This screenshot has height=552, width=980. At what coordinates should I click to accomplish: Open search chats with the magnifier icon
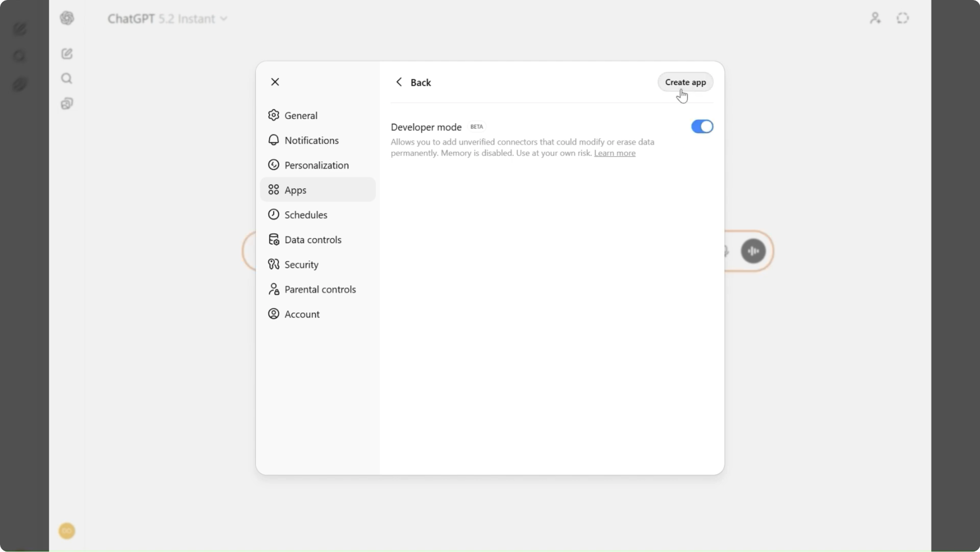tap(66, 78)
